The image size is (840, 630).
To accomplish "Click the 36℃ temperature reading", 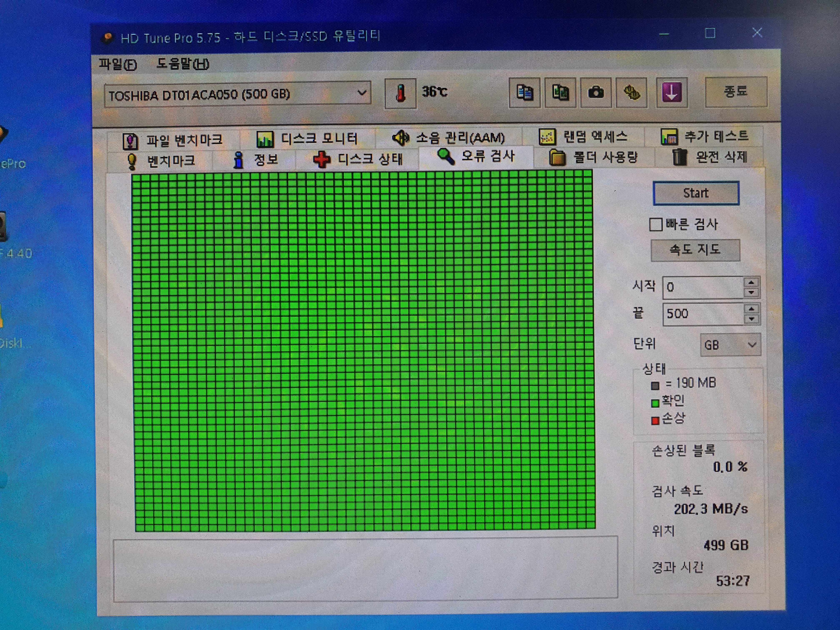I will pos(435,91).
